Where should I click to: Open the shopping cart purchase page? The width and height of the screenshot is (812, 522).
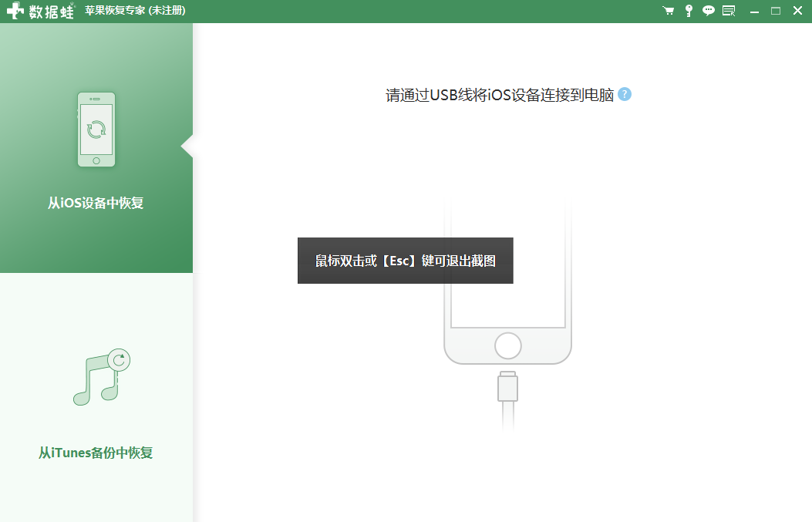coord(668,11)
